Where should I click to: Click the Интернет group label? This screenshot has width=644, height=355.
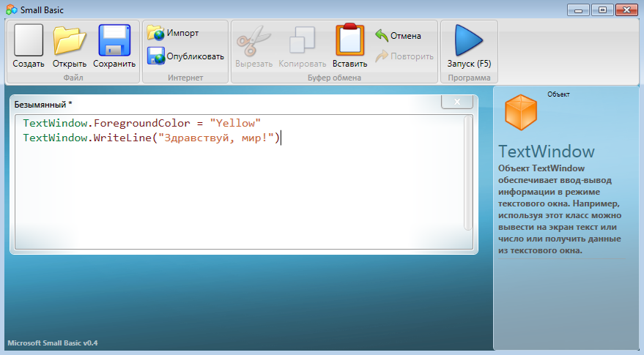coord(185,78)
